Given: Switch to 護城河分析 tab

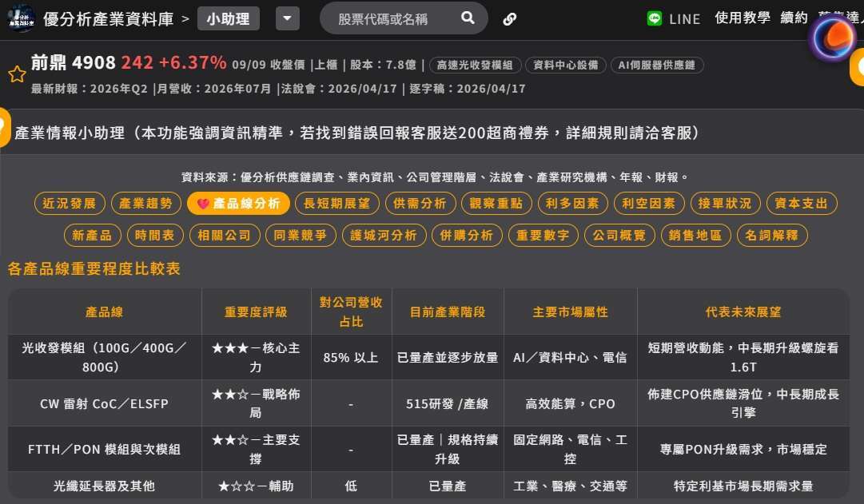Looking at the screenshot, I should 384,235.
